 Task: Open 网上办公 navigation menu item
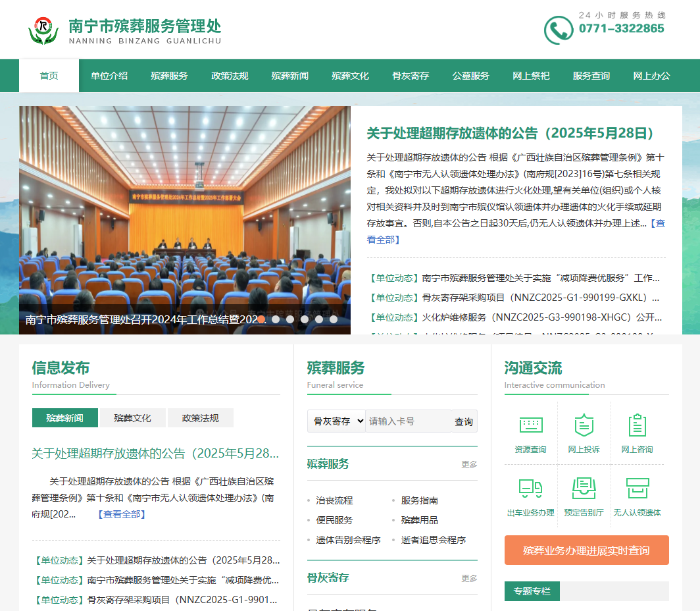point(652,76)
